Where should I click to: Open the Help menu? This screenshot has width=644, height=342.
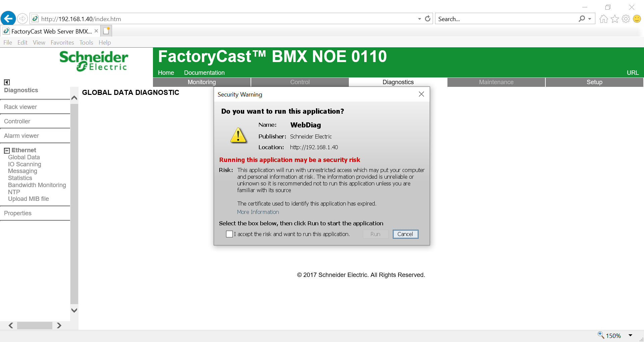[105, 43]
